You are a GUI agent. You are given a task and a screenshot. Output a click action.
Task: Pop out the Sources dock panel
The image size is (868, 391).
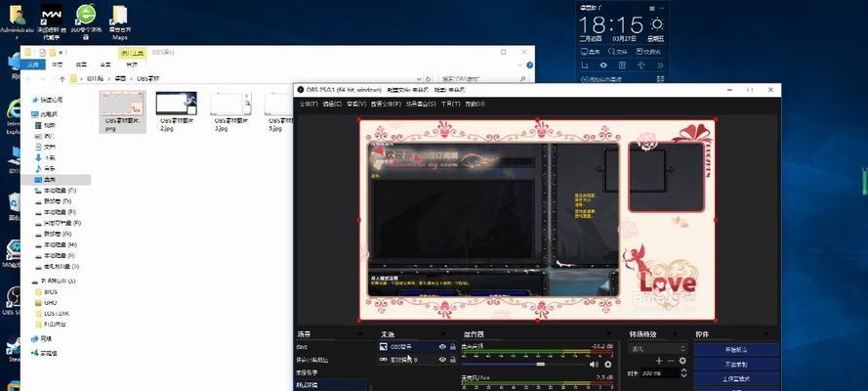pos(443,334)
